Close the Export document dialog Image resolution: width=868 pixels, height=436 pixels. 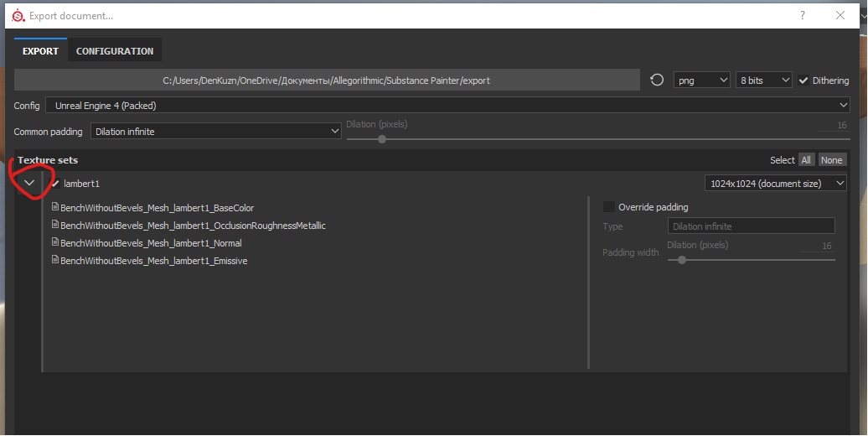[x=840, y=16]
